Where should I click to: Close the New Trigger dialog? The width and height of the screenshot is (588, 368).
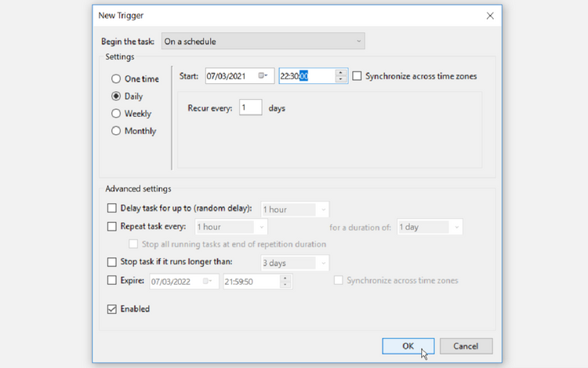tap(490, 16)
